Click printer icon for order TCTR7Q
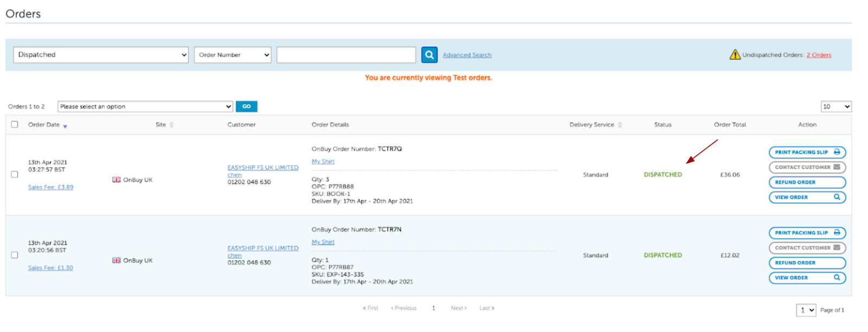This screenshot has width=868, height=332. 837,152
